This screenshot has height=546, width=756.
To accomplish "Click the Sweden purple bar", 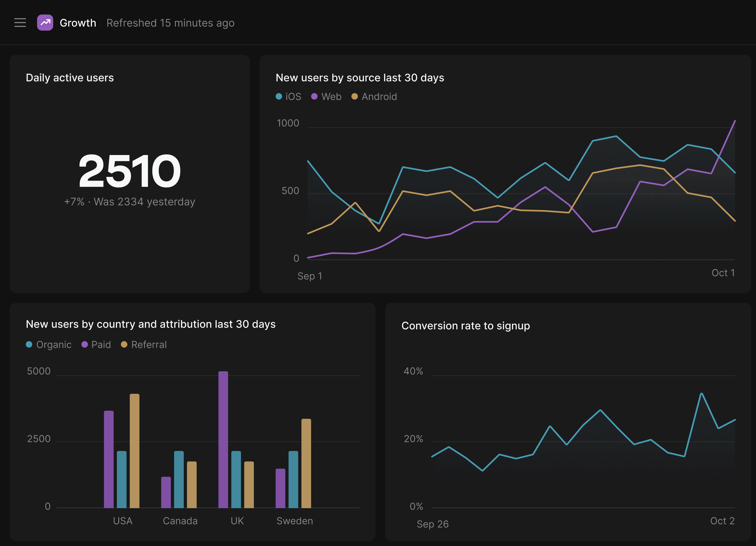I will pos(280,488).
